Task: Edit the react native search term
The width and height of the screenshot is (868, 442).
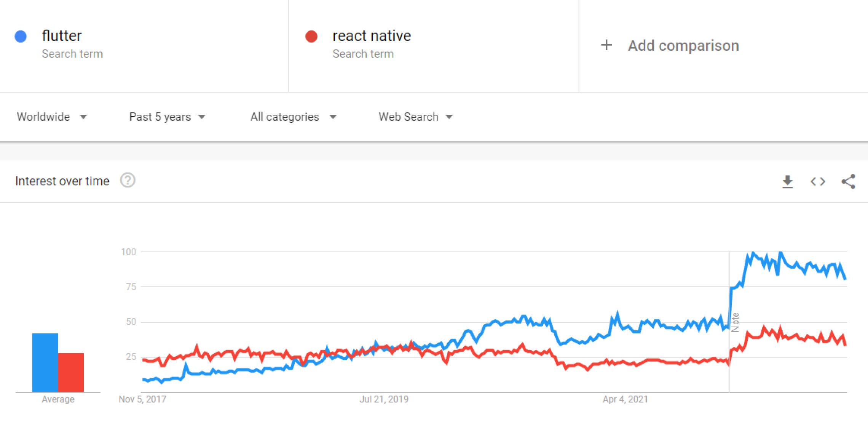Action: pos(372,36)
